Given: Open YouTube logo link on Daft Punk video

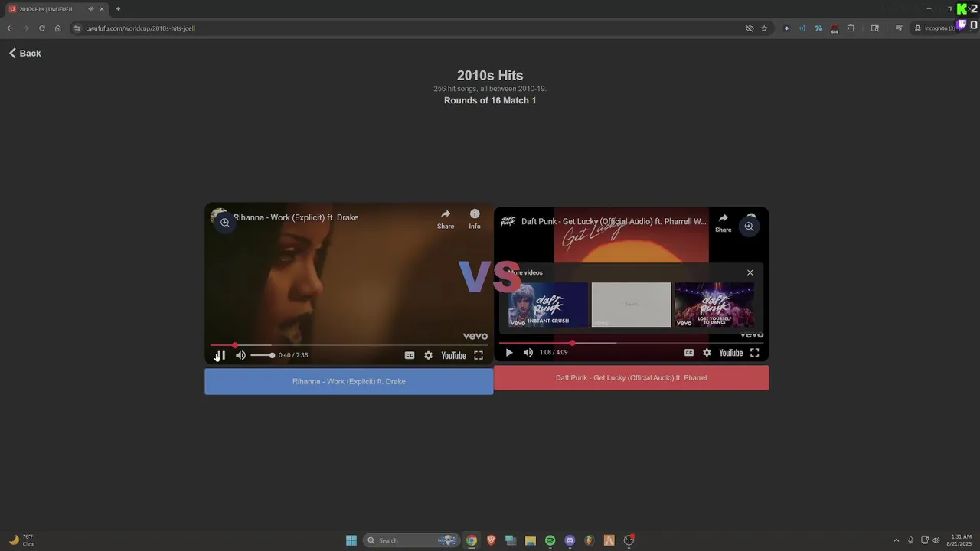Looking at the screenshot, I should [x=731, y=353].
